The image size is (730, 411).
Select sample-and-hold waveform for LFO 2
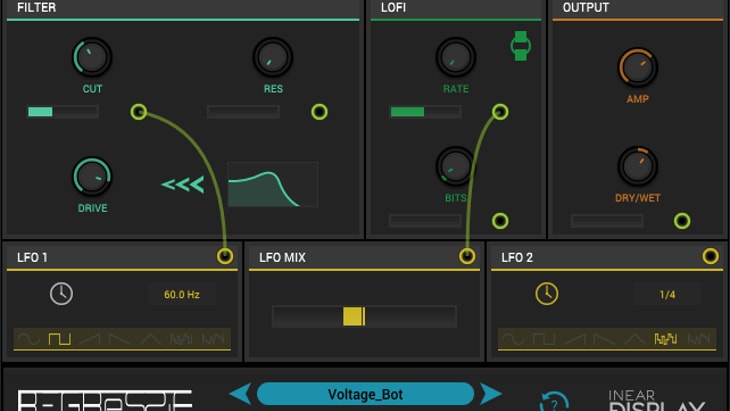(x=666, y=339)
